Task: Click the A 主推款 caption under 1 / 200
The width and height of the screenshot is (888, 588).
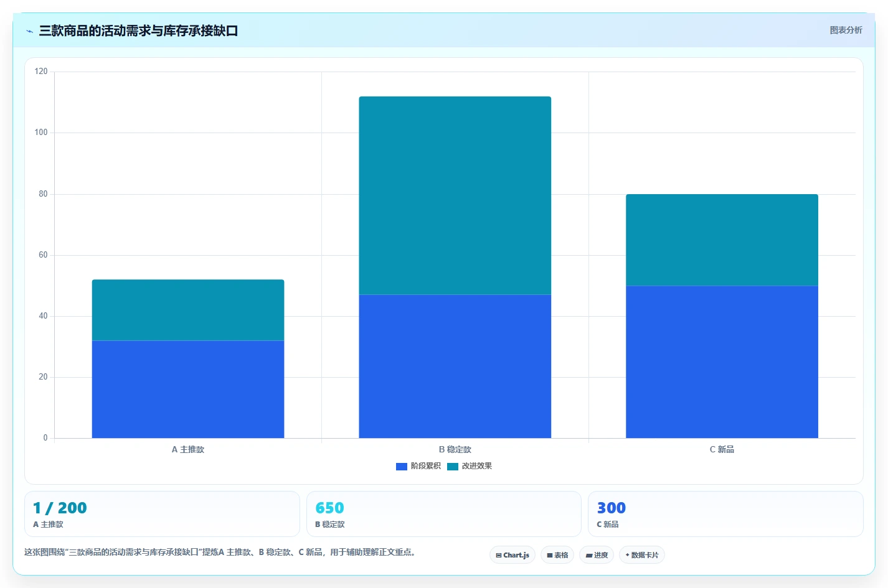Action: coord(48,525)
